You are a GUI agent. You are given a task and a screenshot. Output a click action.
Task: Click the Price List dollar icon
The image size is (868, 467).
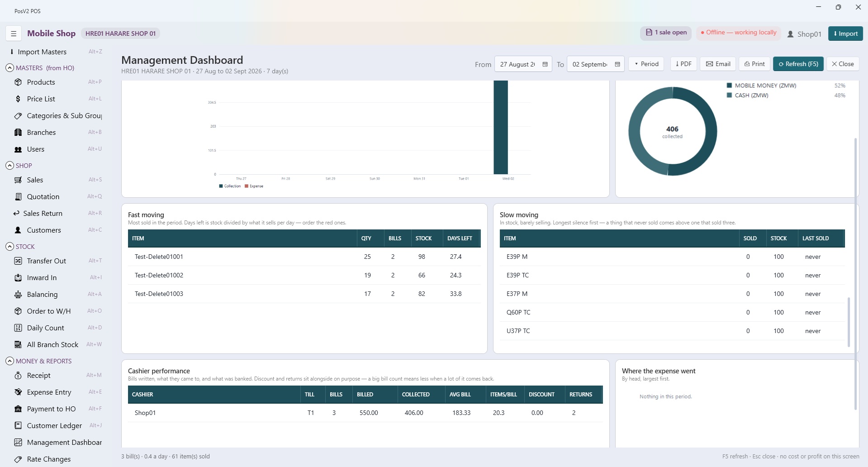point(18,99)
